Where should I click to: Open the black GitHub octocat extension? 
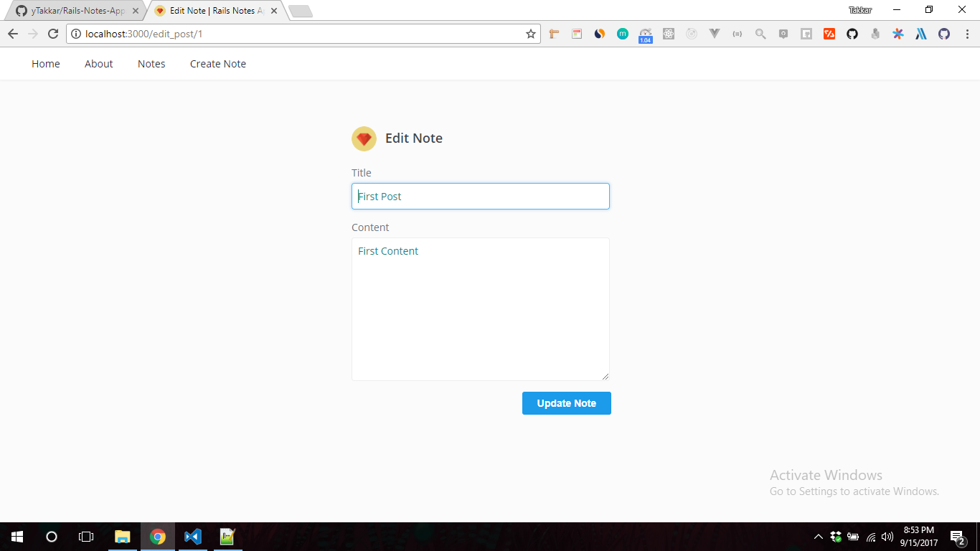click(x=852, y=34)
